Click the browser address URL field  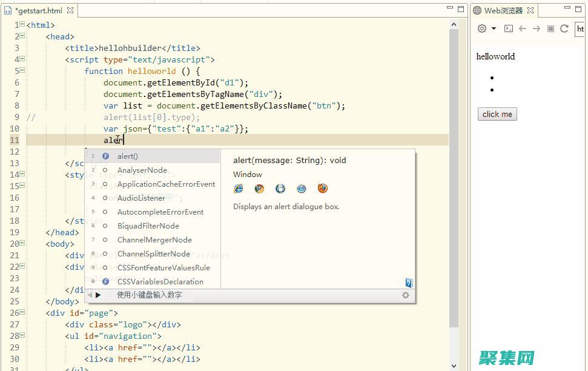click(580, 28)
